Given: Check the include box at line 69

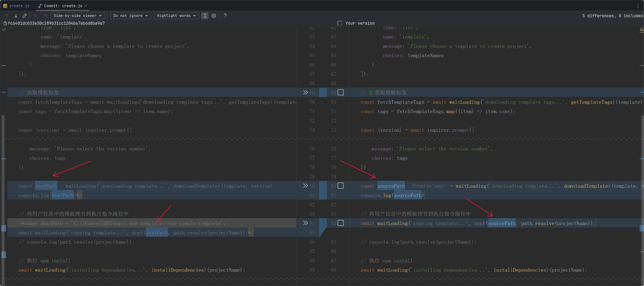Looking at the screenshot, I should 340,92.
